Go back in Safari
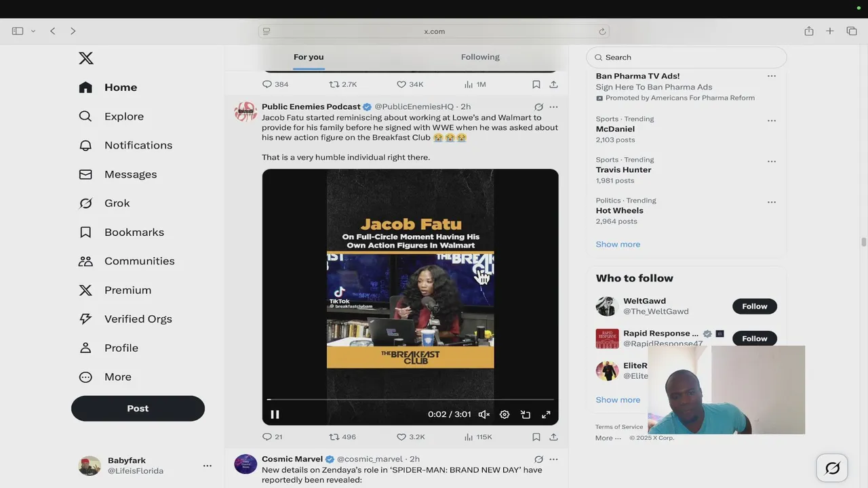Screen dimensions: 868x488 (52, 31)
